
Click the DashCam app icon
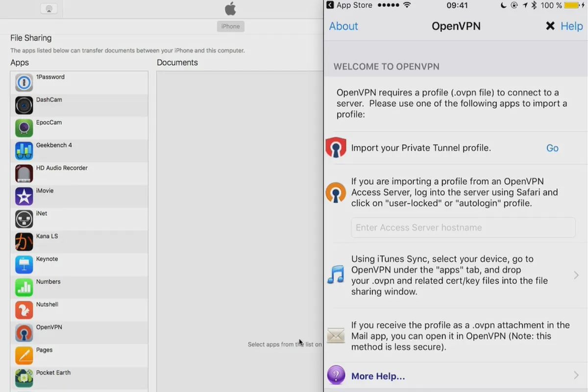24,105
